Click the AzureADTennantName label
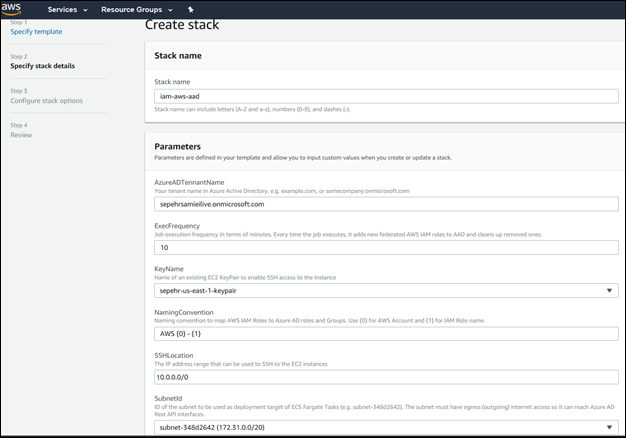This screenshot has width=626, height=438. (189, 182)
